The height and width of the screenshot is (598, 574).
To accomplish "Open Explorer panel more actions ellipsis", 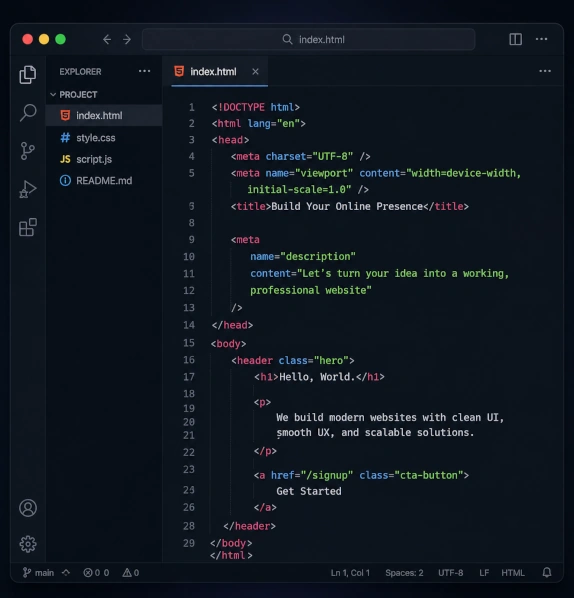I will [x=145, y=71].
